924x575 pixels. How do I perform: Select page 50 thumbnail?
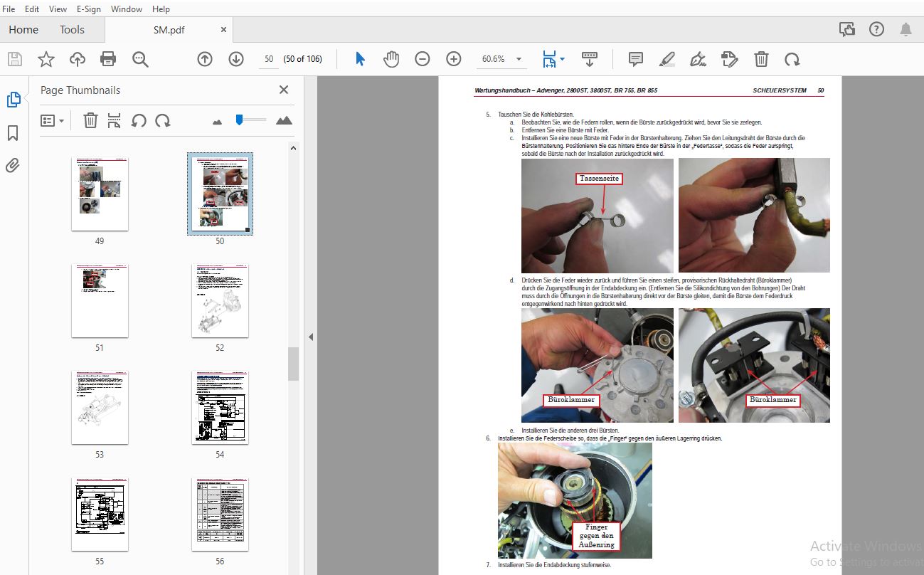pyautogui.click(x=220, y=194)
